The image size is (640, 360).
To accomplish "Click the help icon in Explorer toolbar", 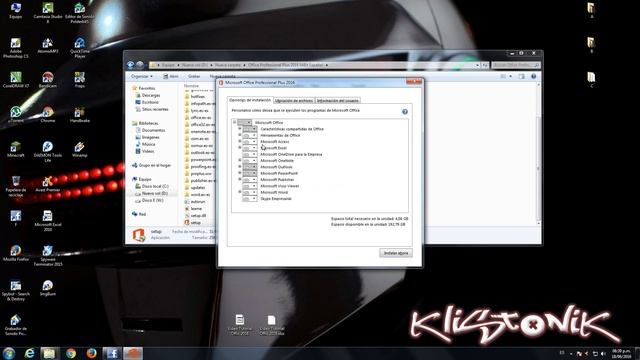I will click(533, 76).
